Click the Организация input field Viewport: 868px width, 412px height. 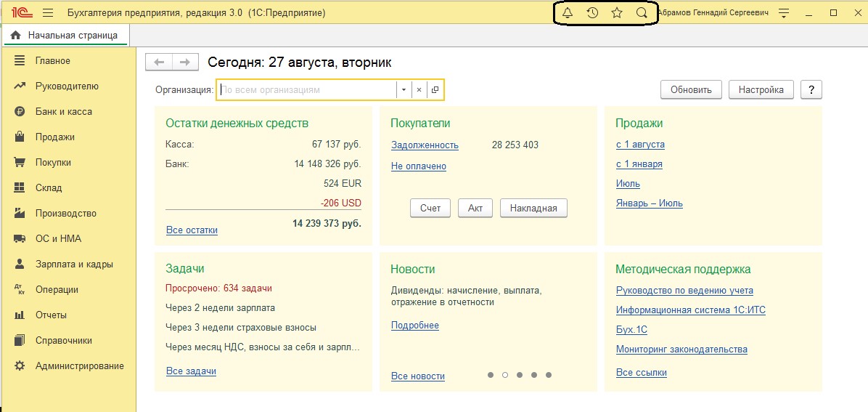point(306,90)
